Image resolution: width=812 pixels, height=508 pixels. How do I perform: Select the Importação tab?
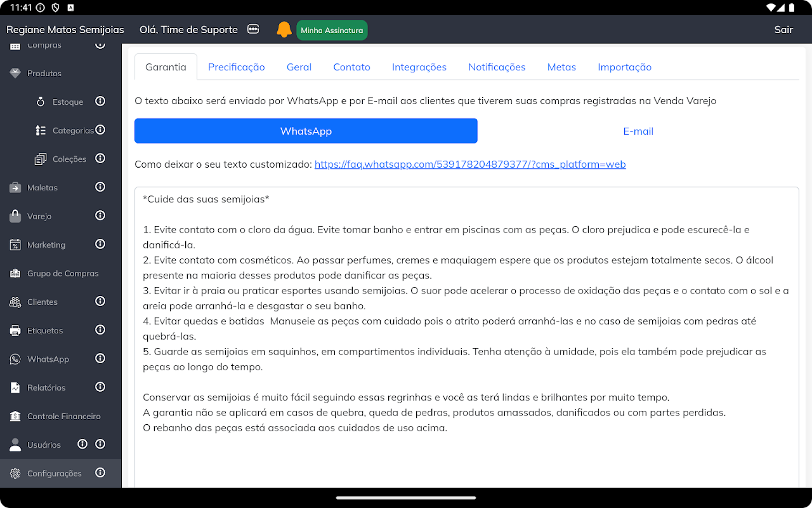624,67
